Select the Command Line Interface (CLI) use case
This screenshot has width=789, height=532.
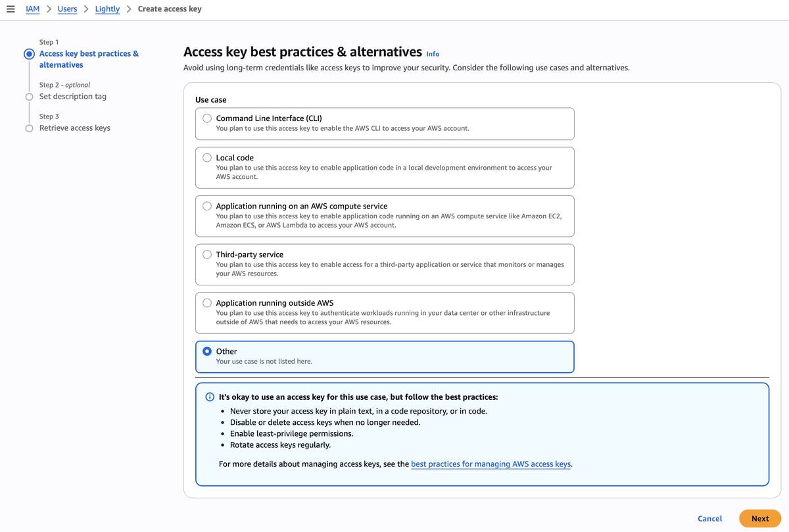click(206, 118)
